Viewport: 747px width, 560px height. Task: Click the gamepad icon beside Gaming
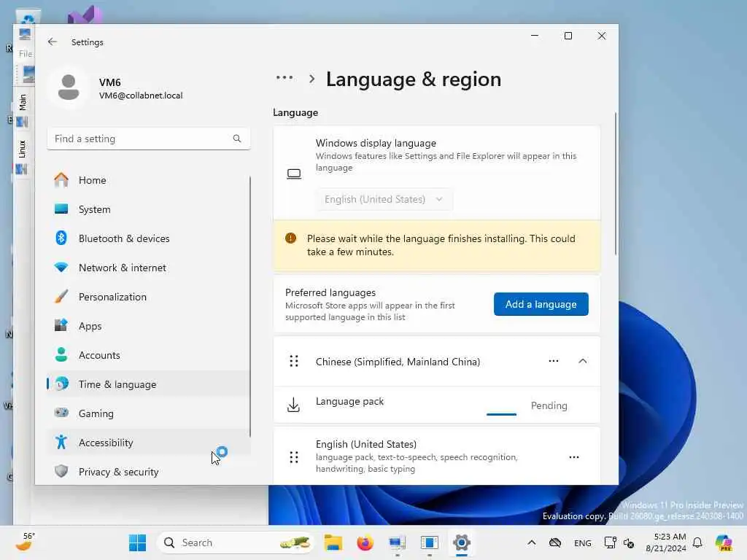pos(61,413)
